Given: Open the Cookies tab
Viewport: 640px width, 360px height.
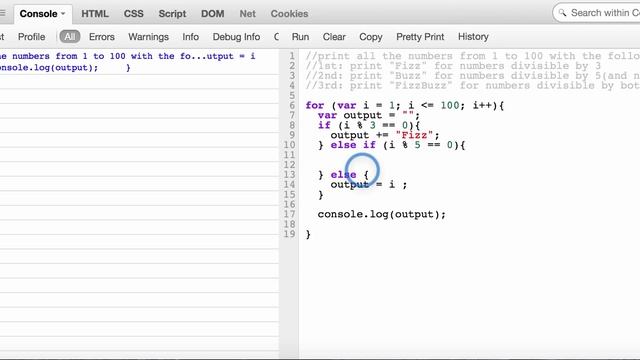Looking at the screenshot, I should pyautogui.click(x=289, y=14).
